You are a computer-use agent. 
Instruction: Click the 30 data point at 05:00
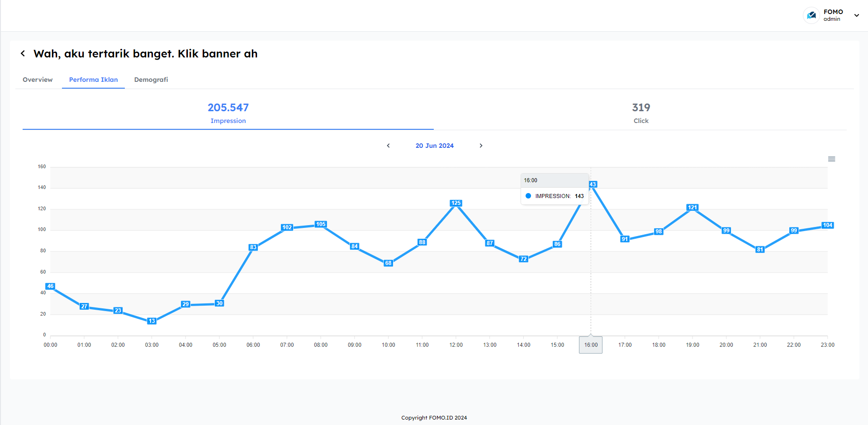coord(219,303)
